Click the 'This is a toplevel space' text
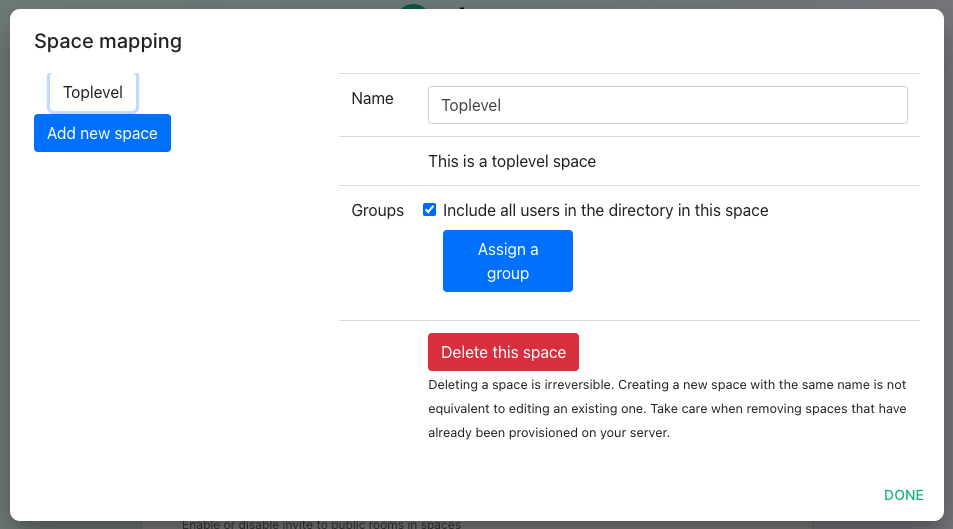This screenshot has height=529, width=953. pos(512,161)
